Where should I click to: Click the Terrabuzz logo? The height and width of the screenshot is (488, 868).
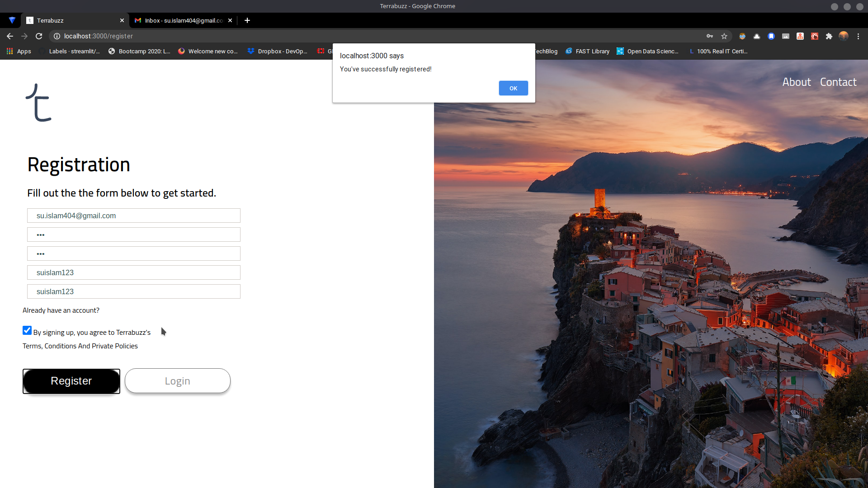pos(39,103)
